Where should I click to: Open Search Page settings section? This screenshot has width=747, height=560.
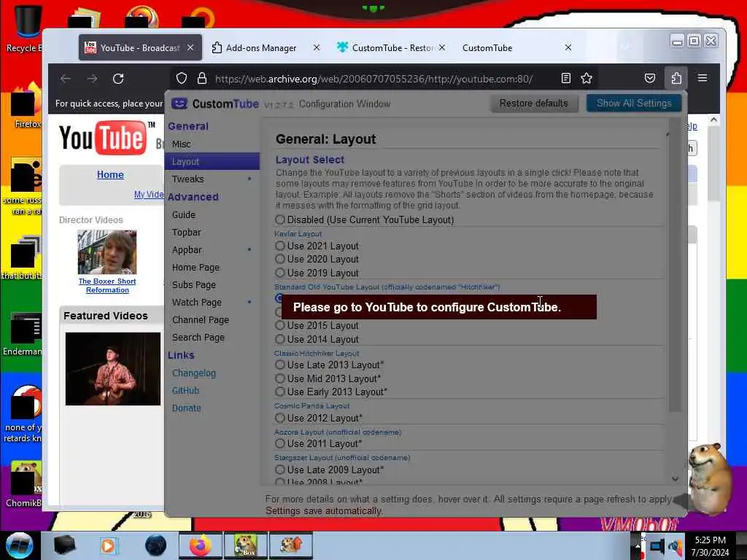(x=212, y=337)
